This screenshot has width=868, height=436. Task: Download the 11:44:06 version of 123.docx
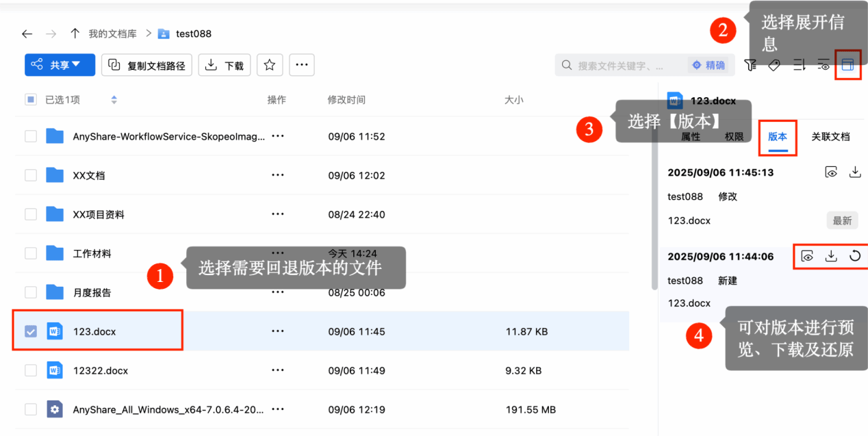[831, 256]
